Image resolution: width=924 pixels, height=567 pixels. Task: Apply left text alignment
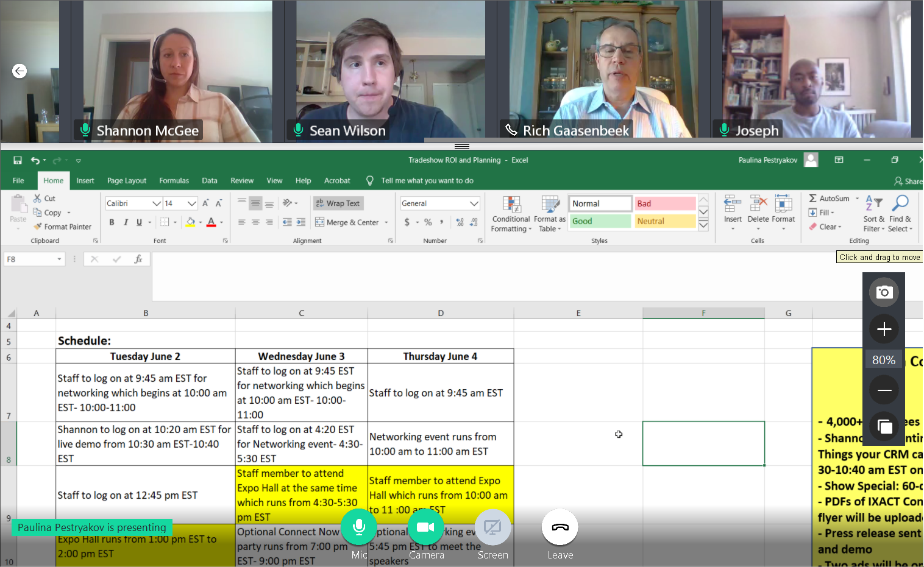pos(242,222)
